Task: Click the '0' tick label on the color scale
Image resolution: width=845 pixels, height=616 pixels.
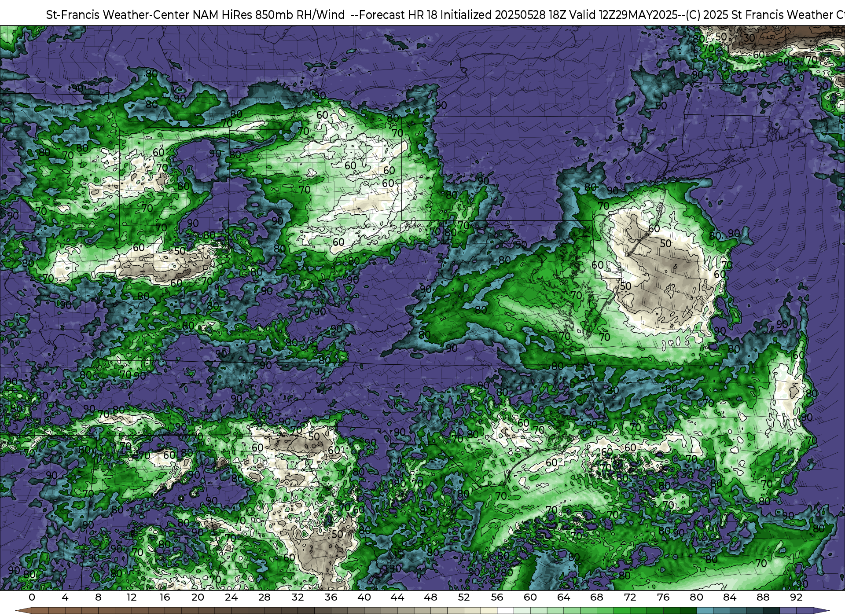Action: pos(32,598)
